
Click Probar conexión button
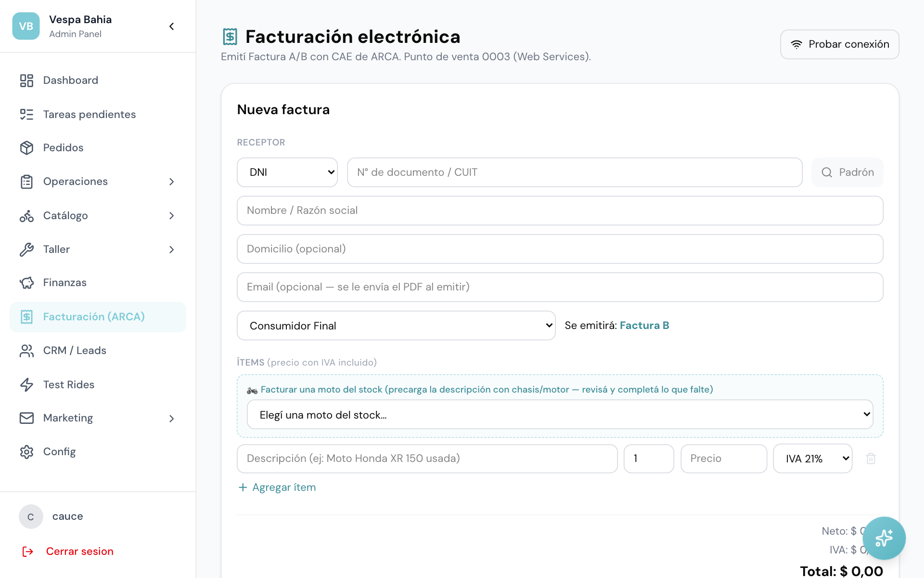(839, 44)
